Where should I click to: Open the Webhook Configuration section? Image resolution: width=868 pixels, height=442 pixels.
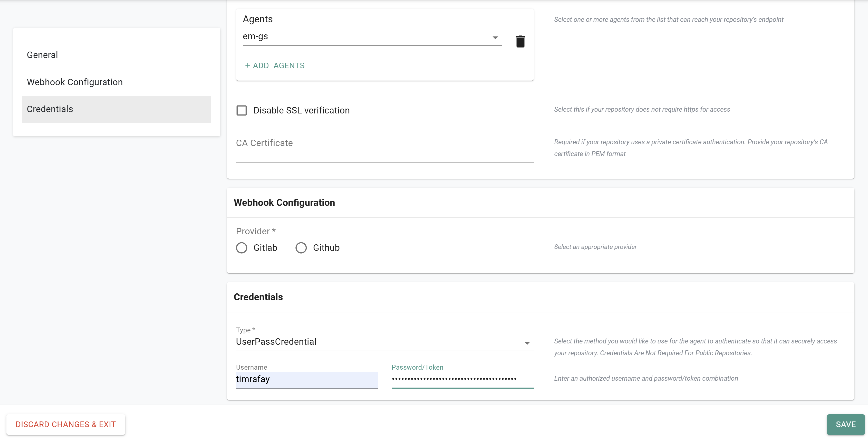pyautogui.click(x=74, y=82)
